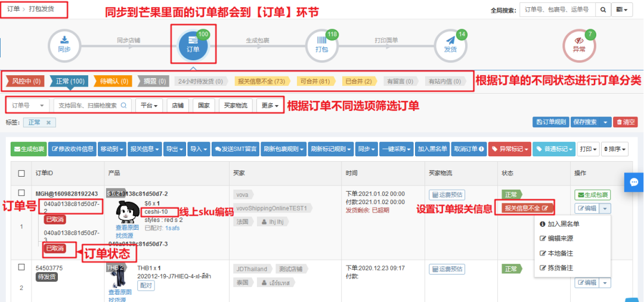Select the 报关信息不全 (73) tab
This screenshot has height=302, width=644.
tap(262, 81)
